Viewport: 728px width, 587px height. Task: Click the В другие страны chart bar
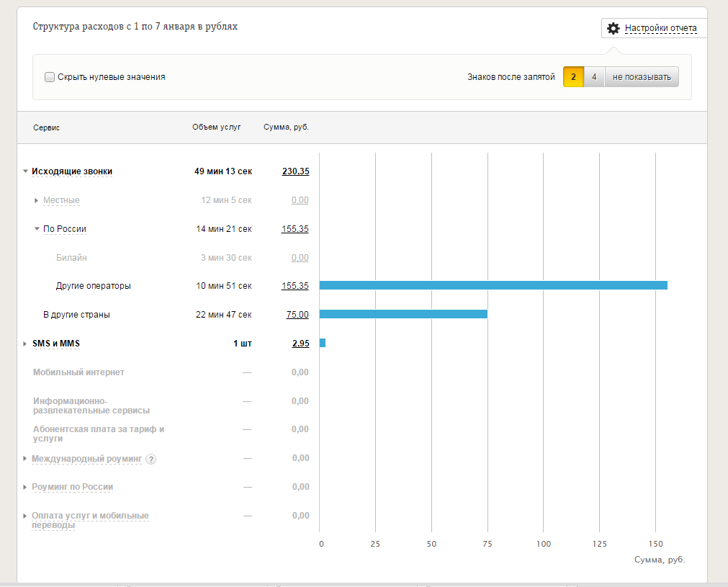click(403, 314)
